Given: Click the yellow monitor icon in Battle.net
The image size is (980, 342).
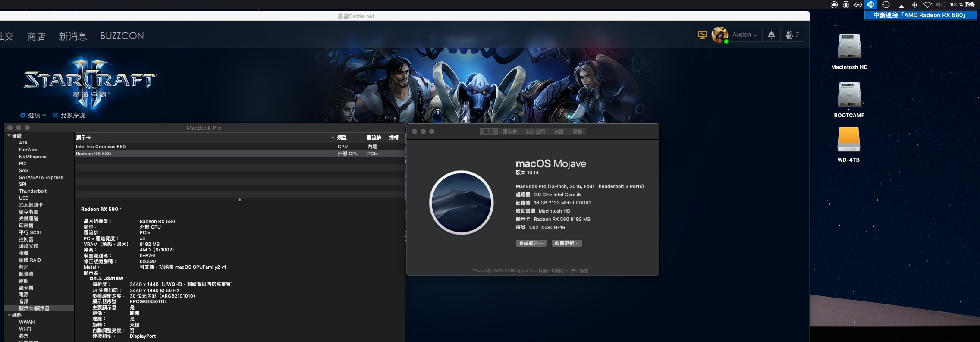Looking at the screenshot, I should pyautogui.click(x=703, y=35).
